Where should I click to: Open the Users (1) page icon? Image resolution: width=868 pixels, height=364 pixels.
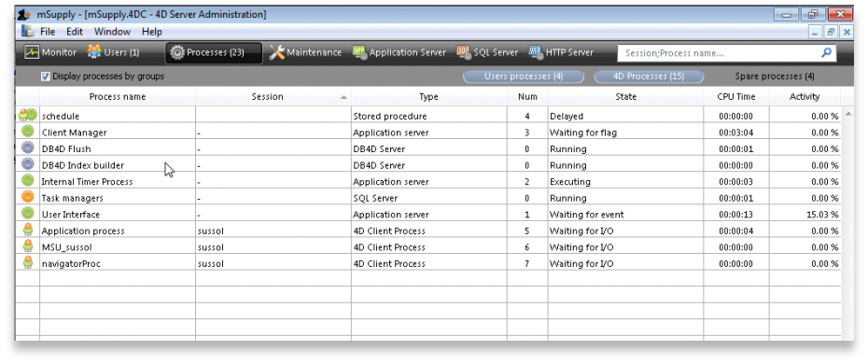coord(94,52)
